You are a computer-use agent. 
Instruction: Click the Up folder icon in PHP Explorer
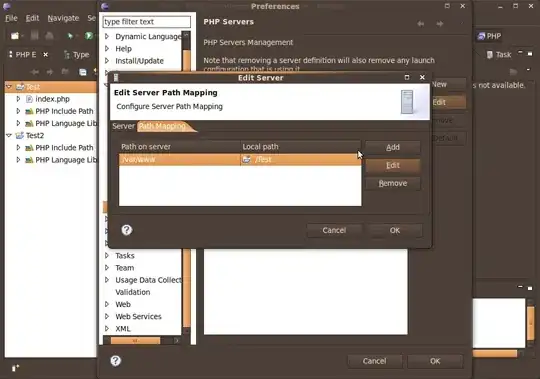65,72
